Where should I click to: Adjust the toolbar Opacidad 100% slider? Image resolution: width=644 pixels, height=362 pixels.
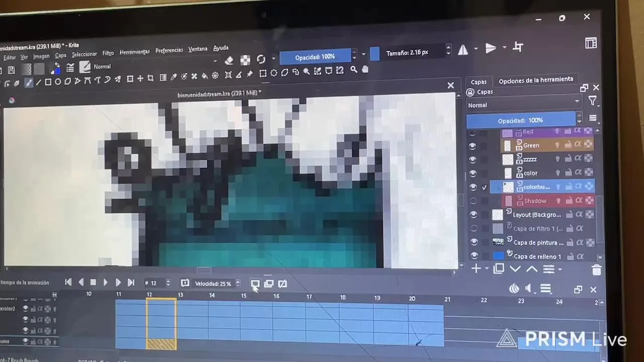click(315, 57)
